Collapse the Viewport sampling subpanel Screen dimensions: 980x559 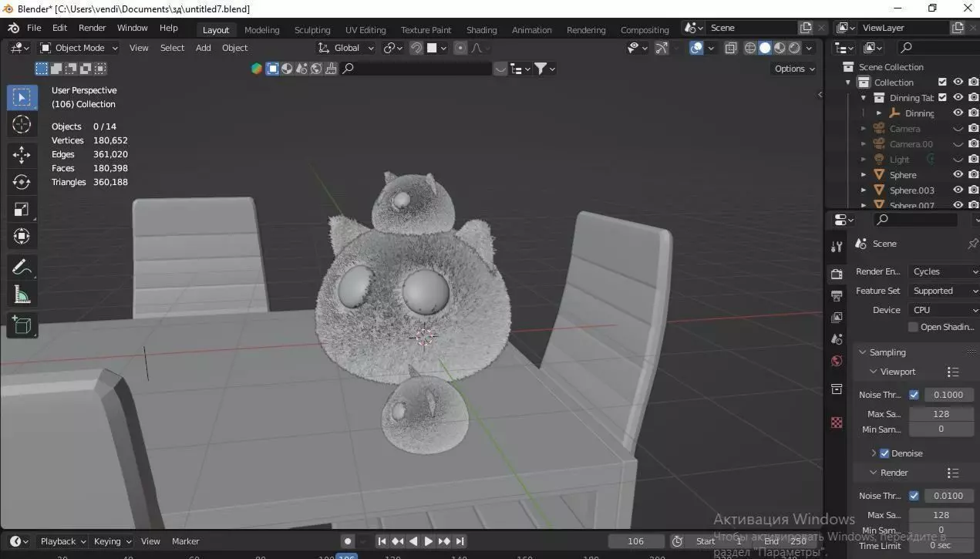874,372
